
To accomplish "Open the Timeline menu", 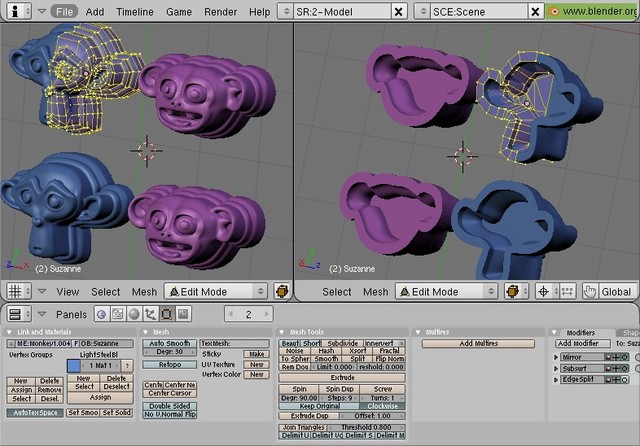I will [x=135, y=12].
